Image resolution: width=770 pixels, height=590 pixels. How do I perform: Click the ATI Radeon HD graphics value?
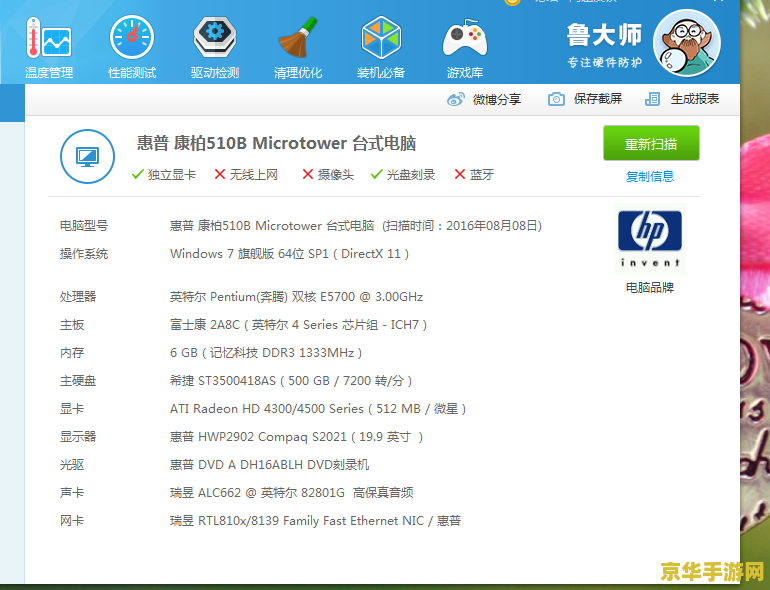click(x=318, y=409)
